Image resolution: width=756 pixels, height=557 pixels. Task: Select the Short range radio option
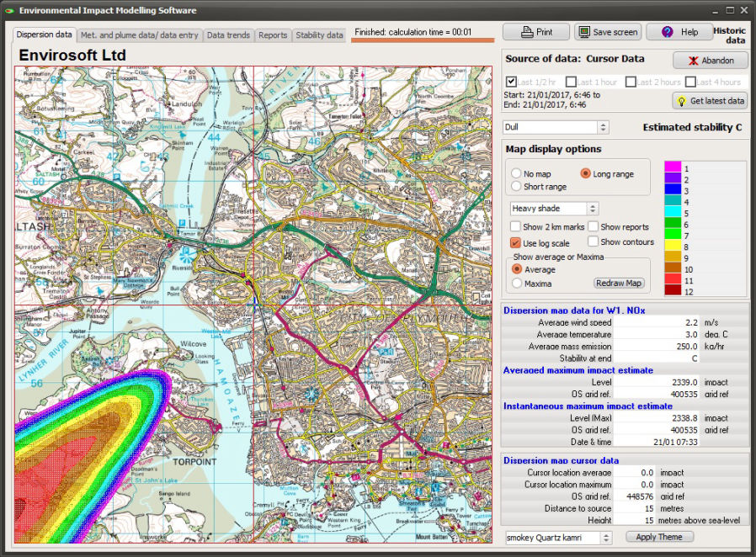coord(516,187)
